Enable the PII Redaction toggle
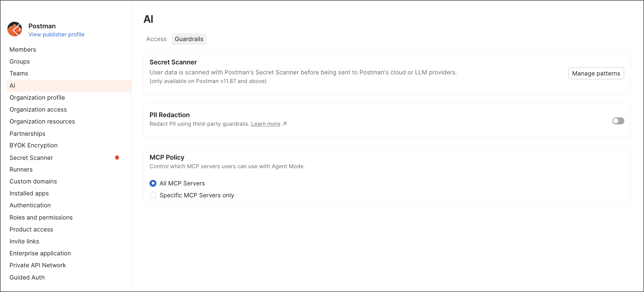 (618, 121)
